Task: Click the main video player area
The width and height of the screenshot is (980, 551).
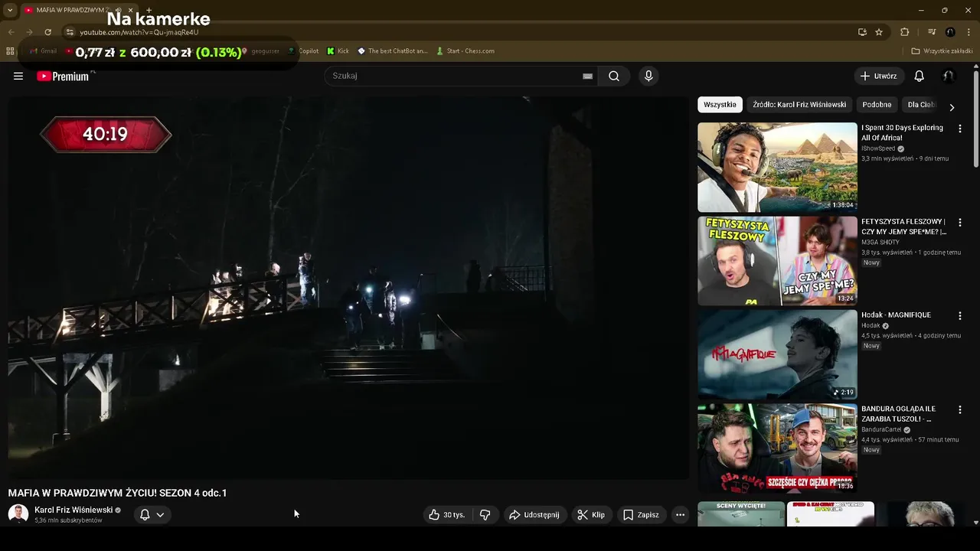Action: click(x=348, y=288)
